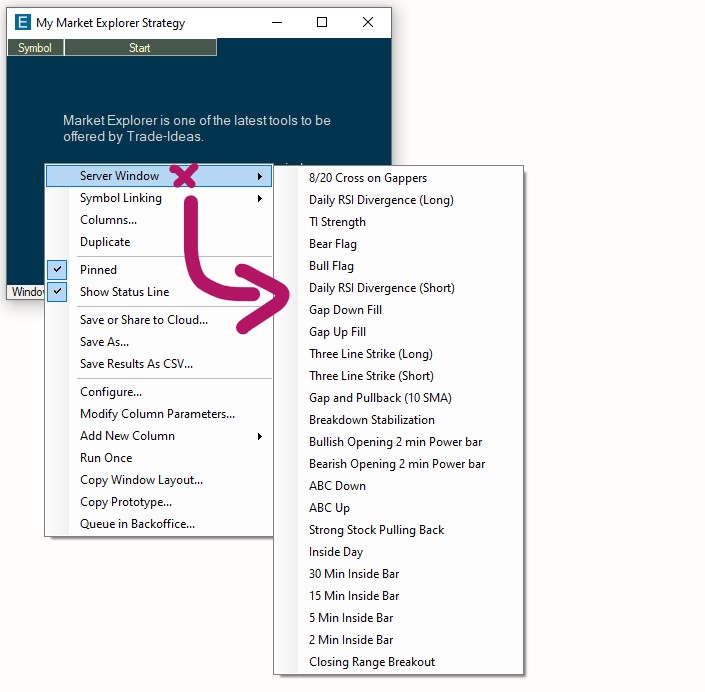Pick the Gap Down Fill strategy
705x692 pixels.
pos(345,310)
